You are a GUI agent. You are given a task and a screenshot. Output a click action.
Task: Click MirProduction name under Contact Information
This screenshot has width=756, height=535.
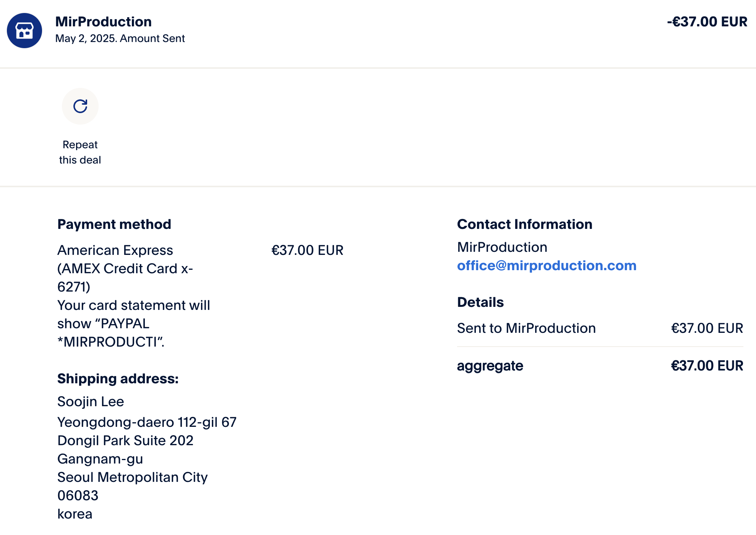[502, 247]
